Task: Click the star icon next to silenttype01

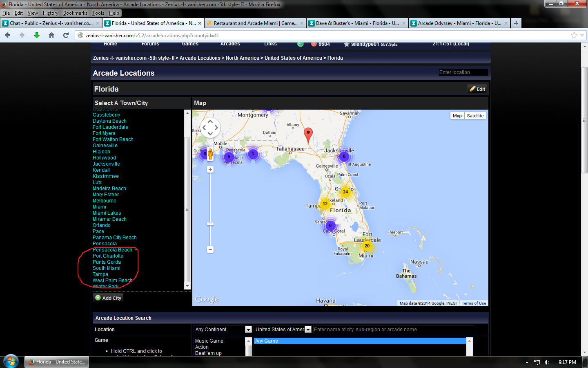Action: pos(347,44)
